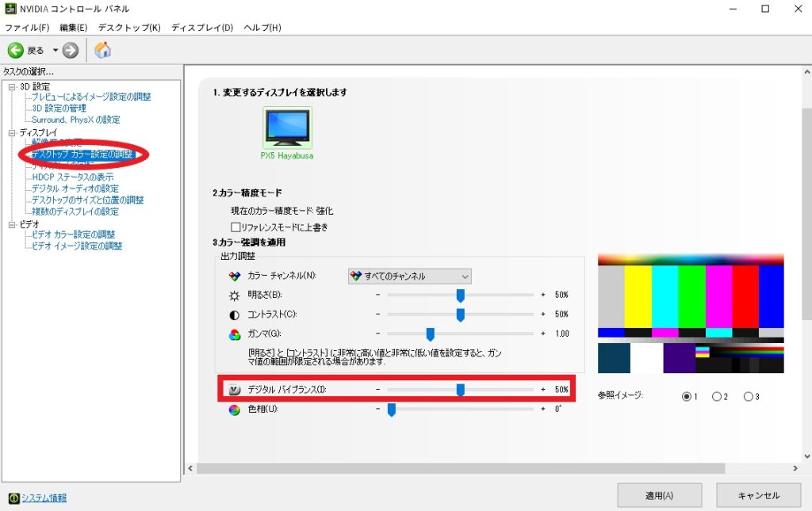Click the vertical scrollbar up arrow
This screenshot has height=511, width=812.
(806, 72)
